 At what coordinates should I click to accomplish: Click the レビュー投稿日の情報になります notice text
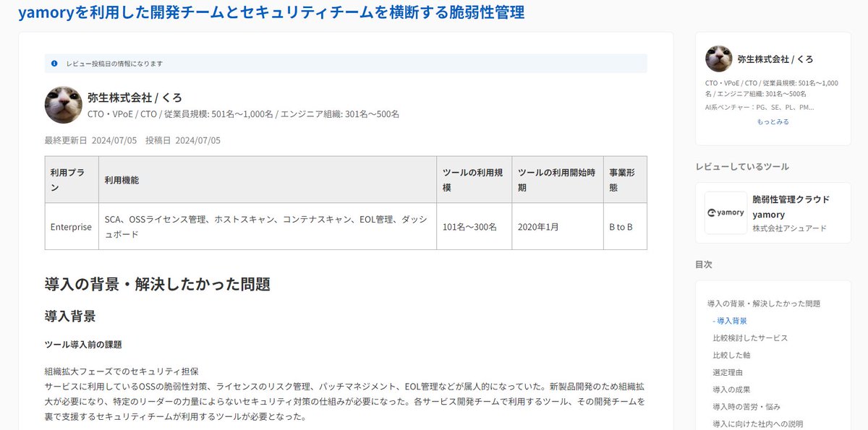[x=114, y=64]
